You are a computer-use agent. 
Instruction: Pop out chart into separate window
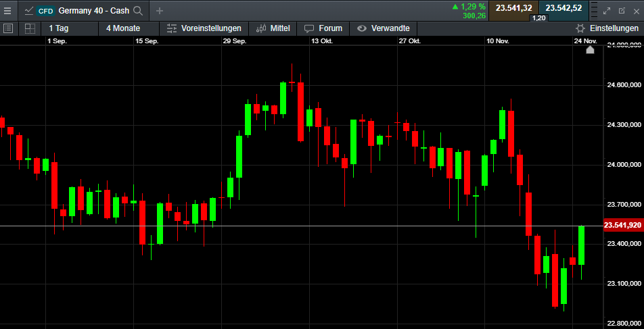[x=622, y=11]
